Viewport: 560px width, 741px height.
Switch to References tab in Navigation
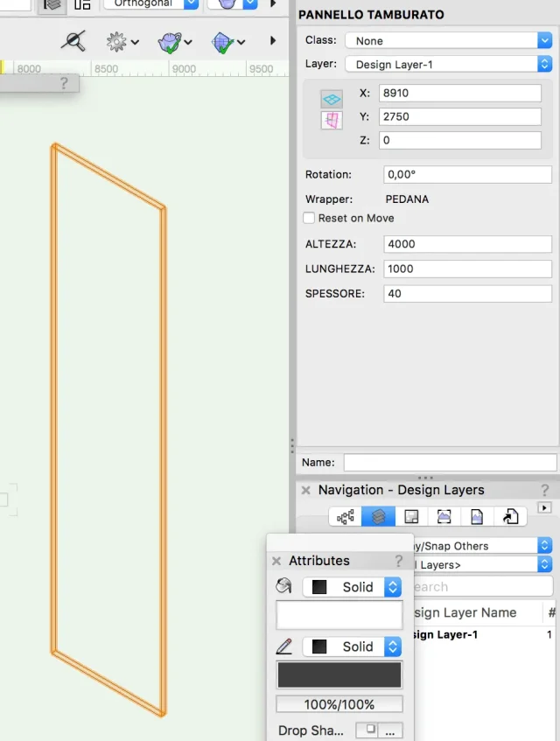point(510,516)
